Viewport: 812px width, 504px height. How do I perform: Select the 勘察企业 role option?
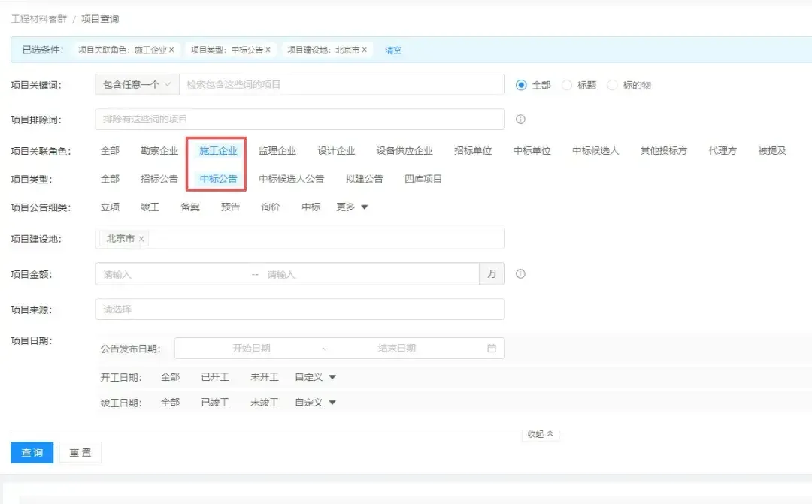pos(159,150)
